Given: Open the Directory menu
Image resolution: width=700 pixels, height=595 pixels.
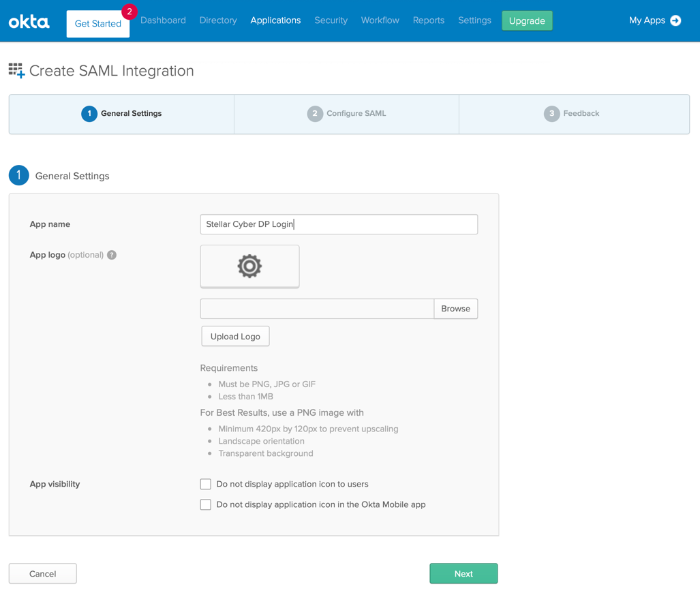Looking at the screenshot, I should pos(218,20).
